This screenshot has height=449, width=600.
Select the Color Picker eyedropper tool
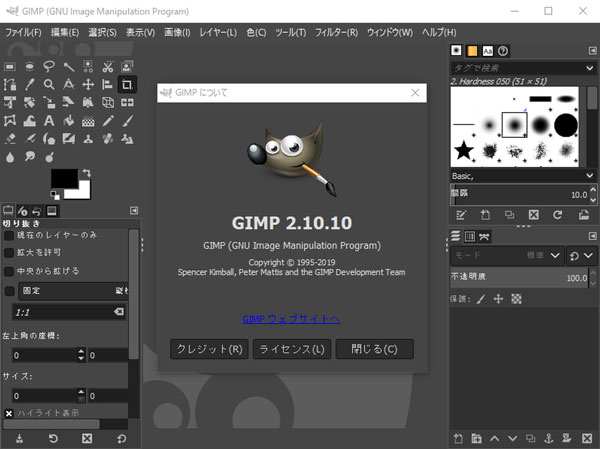(x=29, y=85)
